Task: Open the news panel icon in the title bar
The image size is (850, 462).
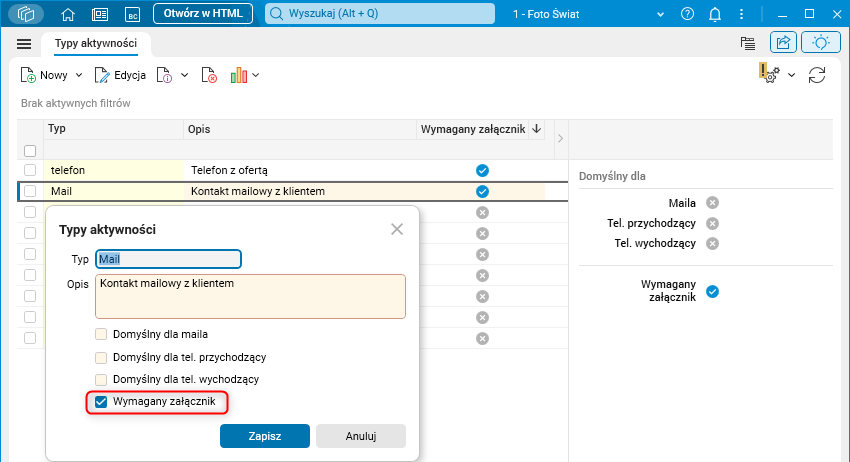Action: tap(100, 14)
